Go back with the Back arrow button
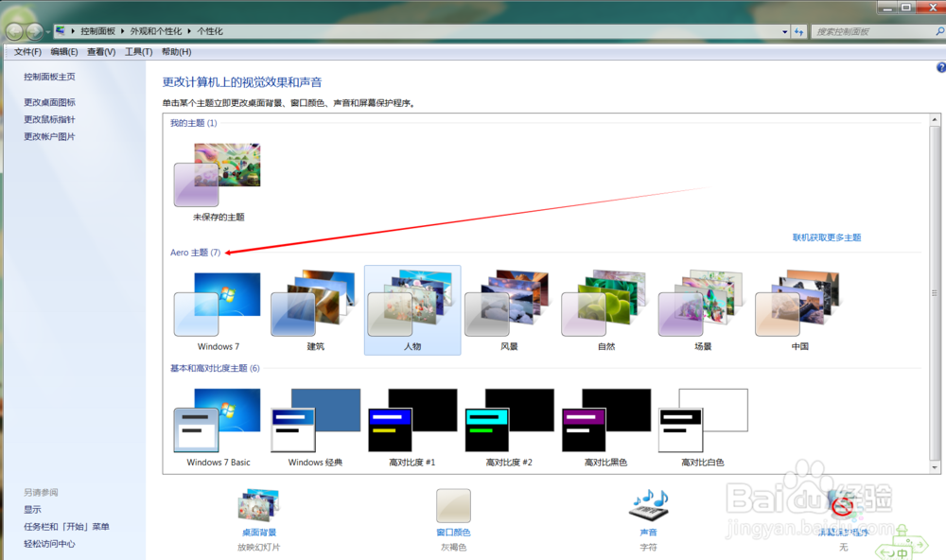This screenshot has height=560, width=946. [x=14, y=31]
